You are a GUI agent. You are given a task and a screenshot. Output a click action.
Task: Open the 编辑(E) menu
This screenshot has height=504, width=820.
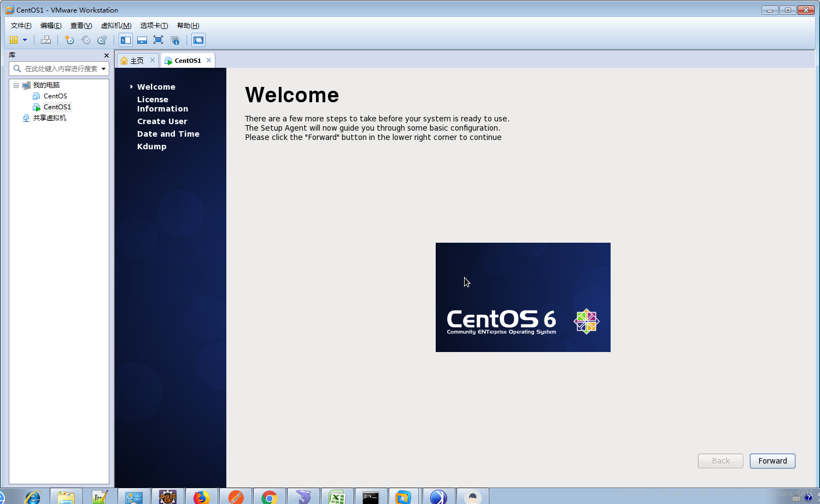coord(51,26)
